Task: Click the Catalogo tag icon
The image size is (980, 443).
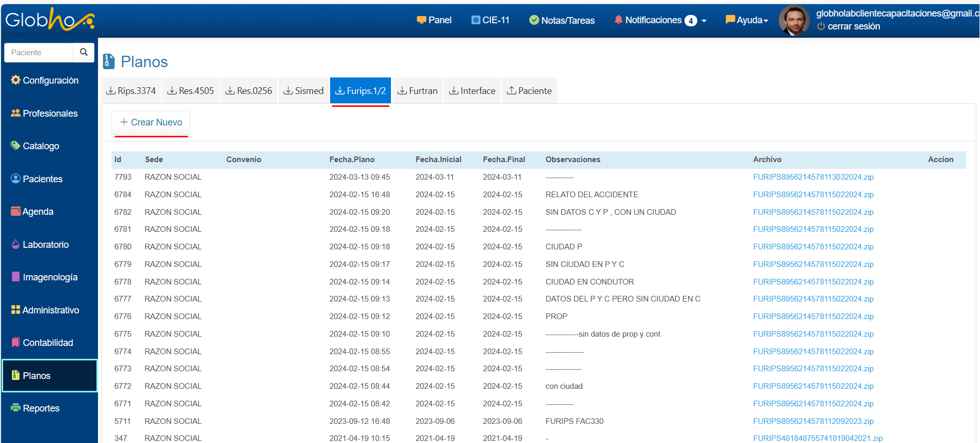Action: coord(15,146)
